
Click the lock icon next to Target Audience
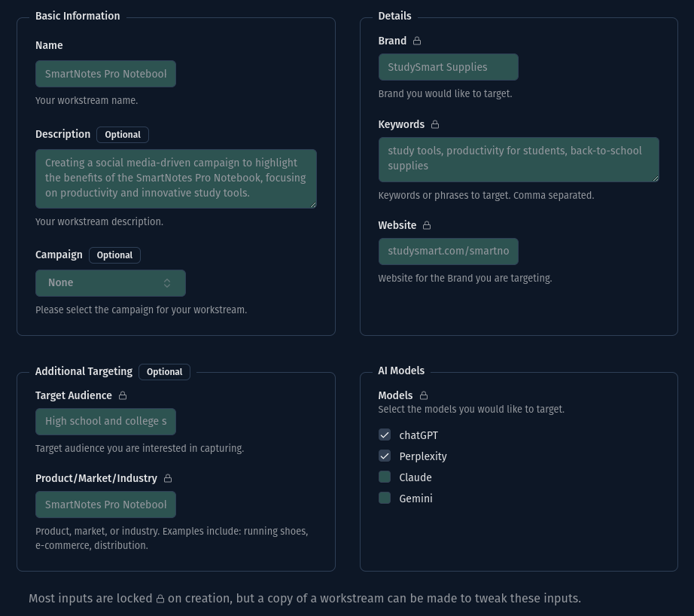pos(123,395)
